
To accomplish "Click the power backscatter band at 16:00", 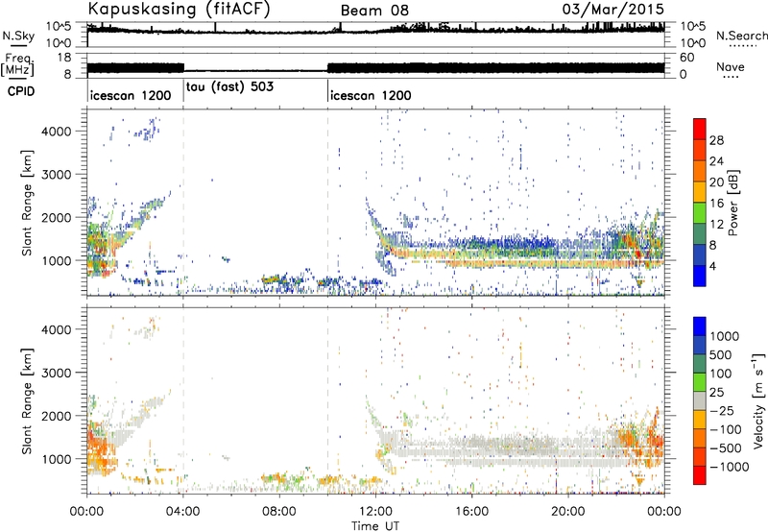I will point(471,254).
